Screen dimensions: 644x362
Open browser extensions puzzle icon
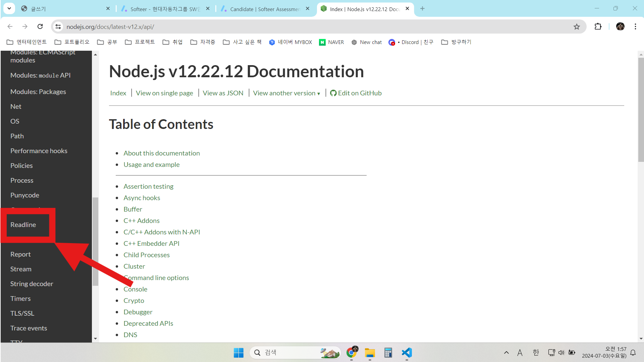[x=598, y=27]
